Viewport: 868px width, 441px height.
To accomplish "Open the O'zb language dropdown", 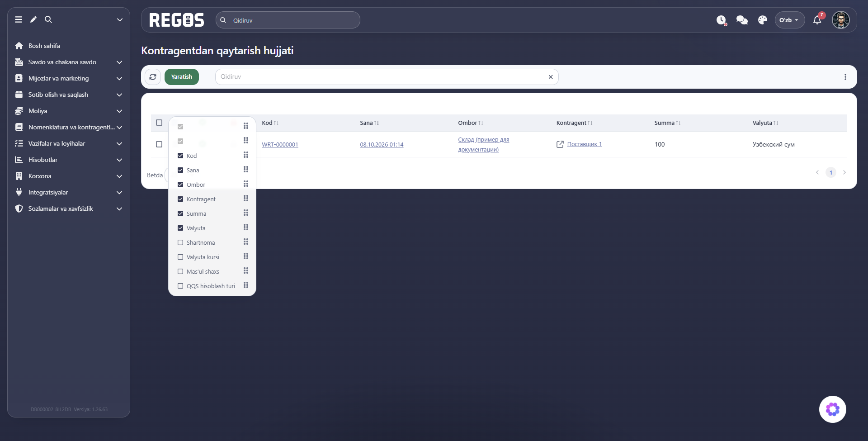I will 789,20.
